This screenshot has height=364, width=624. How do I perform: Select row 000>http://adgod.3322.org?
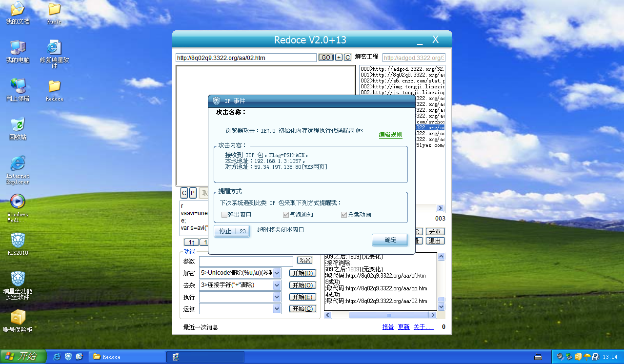[x=403, y=69]
